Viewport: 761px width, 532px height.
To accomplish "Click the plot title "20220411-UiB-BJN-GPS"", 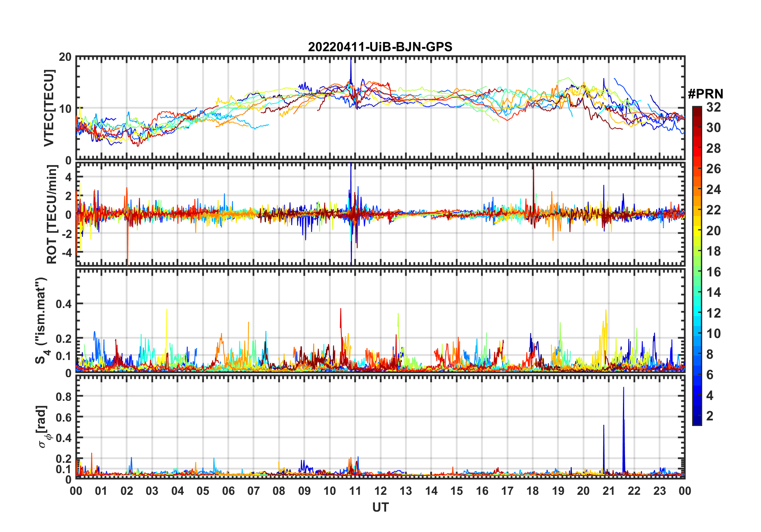I will click(x=380, y=47).
